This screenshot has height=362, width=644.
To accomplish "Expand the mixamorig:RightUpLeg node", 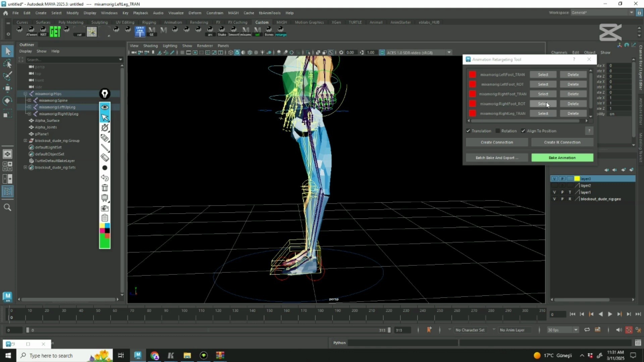I will [x=29, y=114].
